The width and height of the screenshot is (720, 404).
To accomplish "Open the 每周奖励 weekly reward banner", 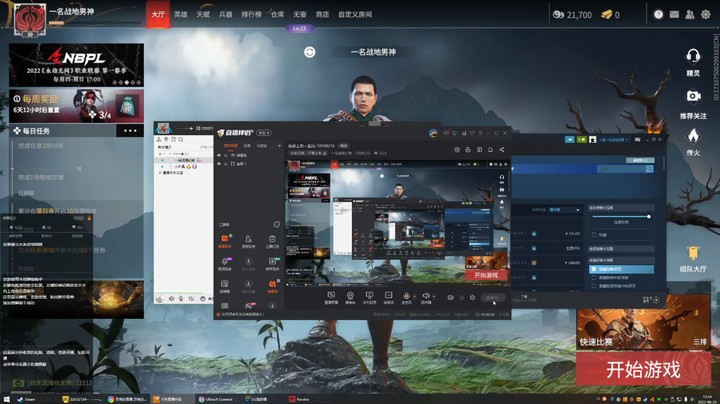I will [x=76, y=106].
